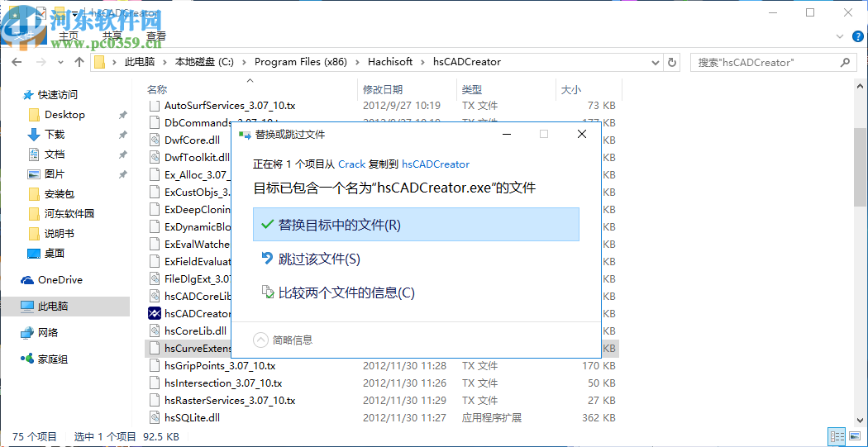Select 网络 in the navigation pane
This screenshot has height=447, width=868.
tap(48, 332)
